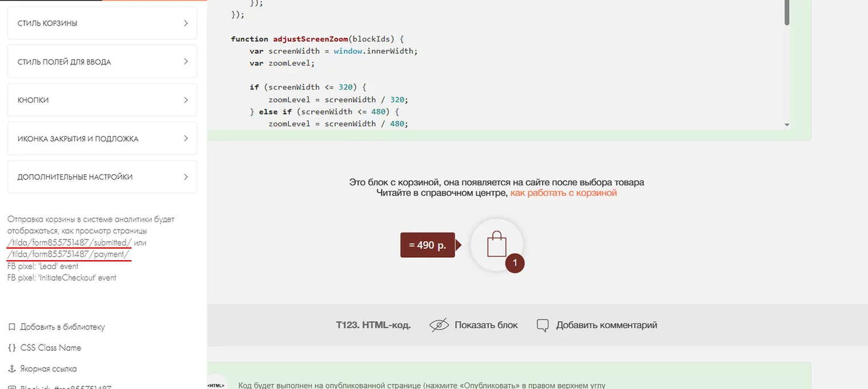
Task: Click the crossed-eye Показать блок icon
Action: coord(439,325)
